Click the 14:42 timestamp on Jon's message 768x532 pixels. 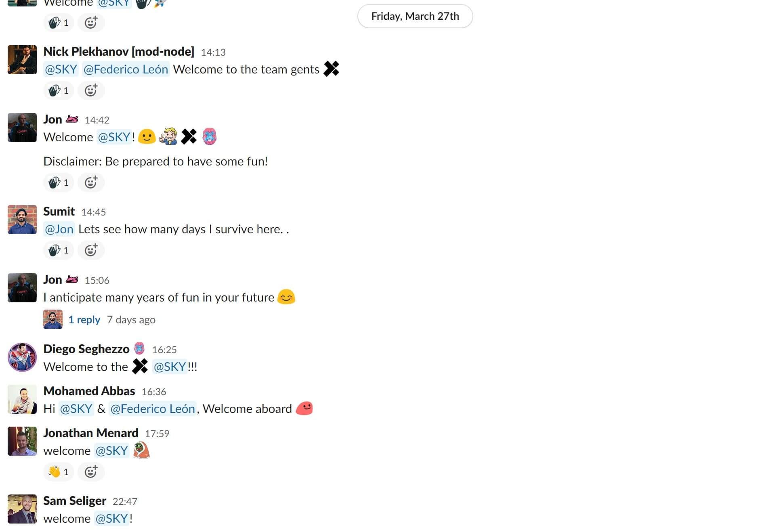tap(97, 120)
